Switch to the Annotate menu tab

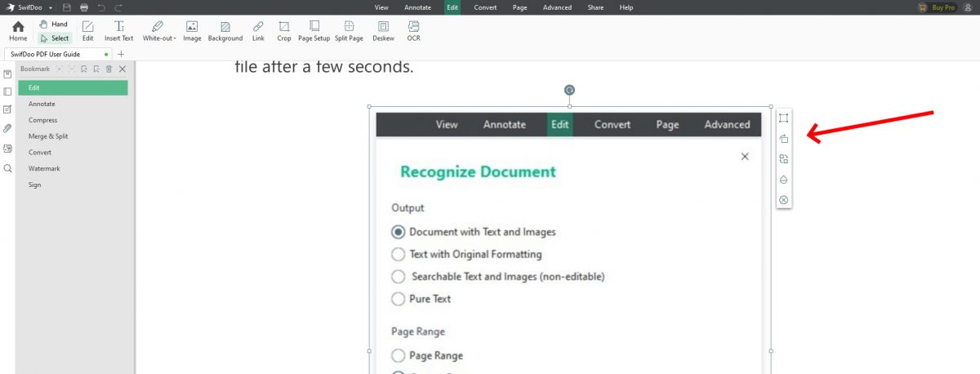point(417,7)
